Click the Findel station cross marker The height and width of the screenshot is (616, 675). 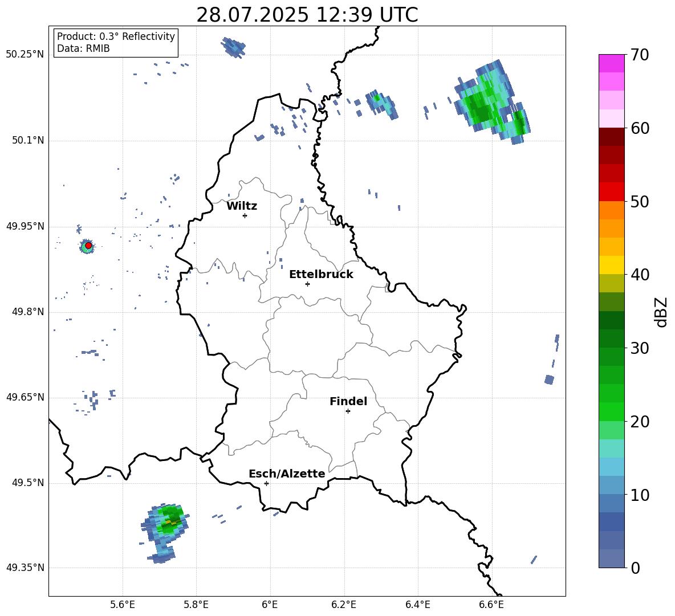point(348,411)
